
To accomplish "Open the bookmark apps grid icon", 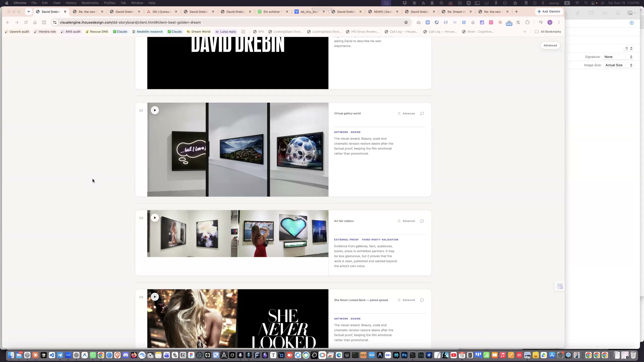I will click(x=243, y=32).
